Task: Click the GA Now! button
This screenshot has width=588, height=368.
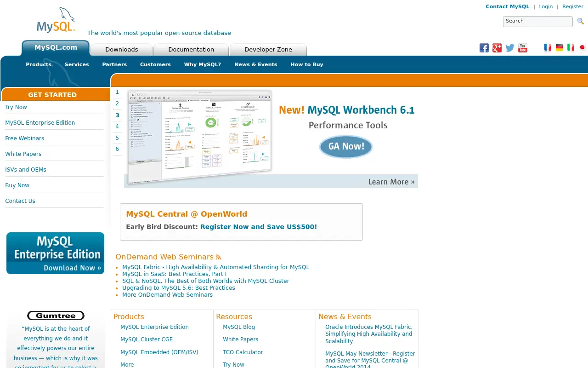Action: click(x=346, y=147)
